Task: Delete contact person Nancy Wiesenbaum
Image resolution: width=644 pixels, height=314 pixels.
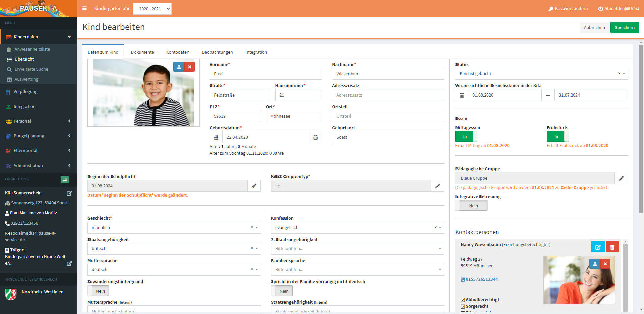Action: 612,247
